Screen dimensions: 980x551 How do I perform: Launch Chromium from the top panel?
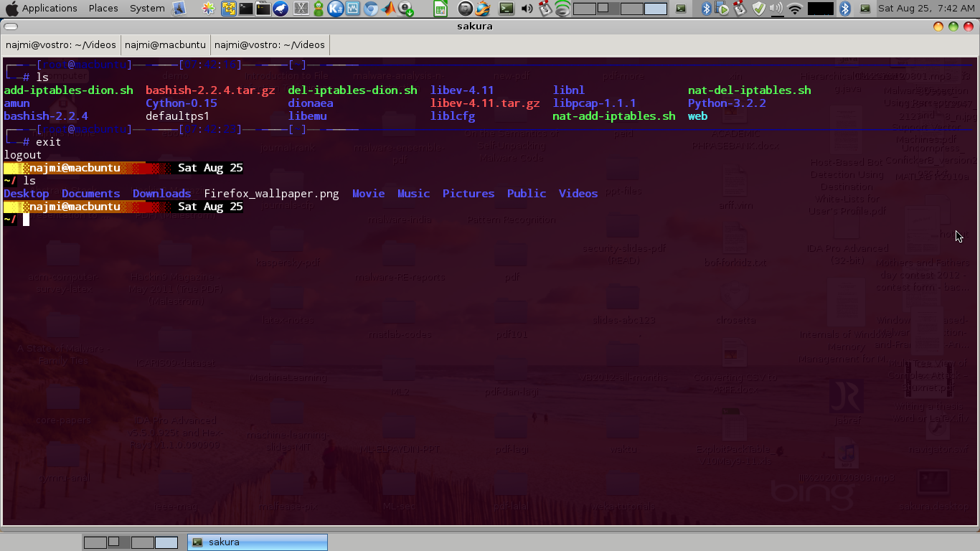(369, 9)
